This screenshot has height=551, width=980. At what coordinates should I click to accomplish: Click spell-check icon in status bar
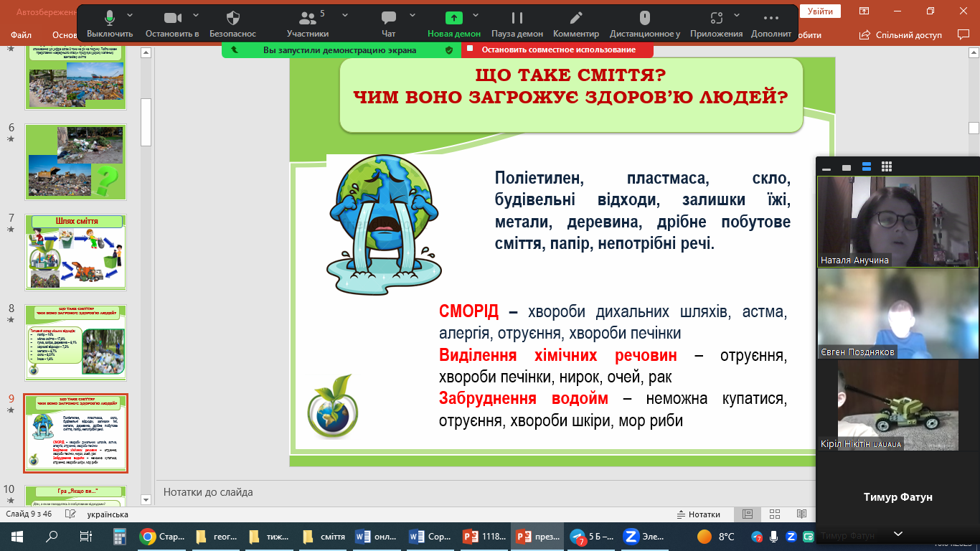click(70, 514)
